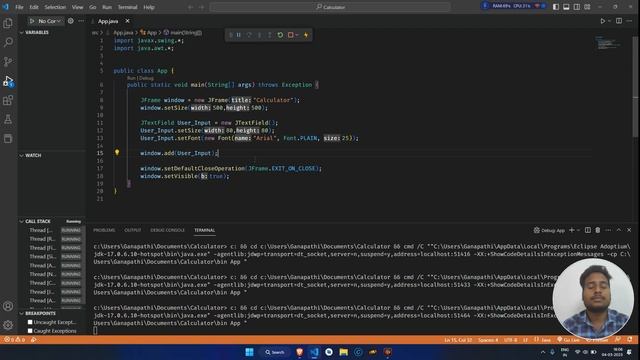This screenshot has width=640, height=360.
Task: Switch to the DEBUG CONSOLE tab
Action: (x=167, y=230)
